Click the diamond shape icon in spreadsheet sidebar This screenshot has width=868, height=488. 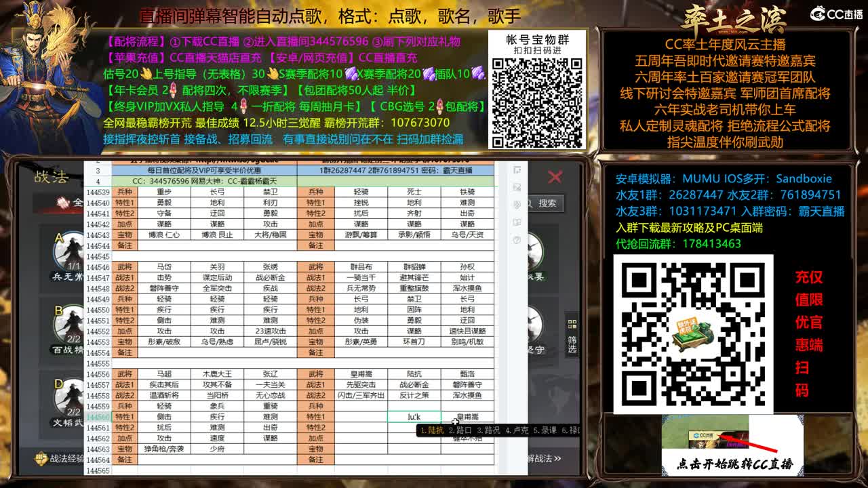click(517, 204)
